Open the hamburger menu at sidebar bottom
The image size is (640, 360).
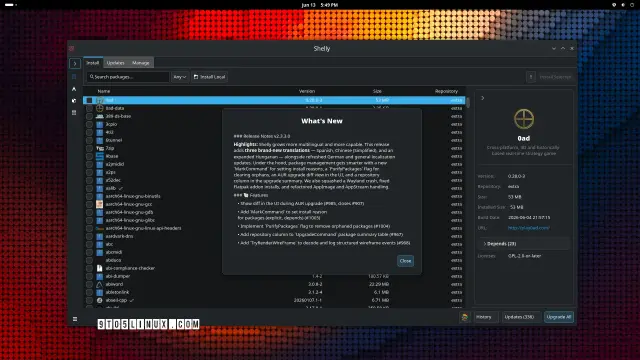(75, 319)
